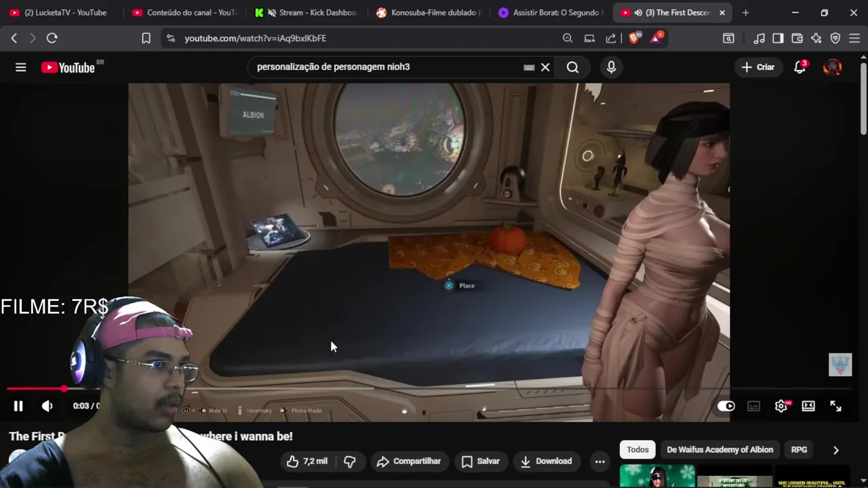This screenshot has height=488, width=868.
Task: Open browser main menu
Action: (x=854, y=39)
